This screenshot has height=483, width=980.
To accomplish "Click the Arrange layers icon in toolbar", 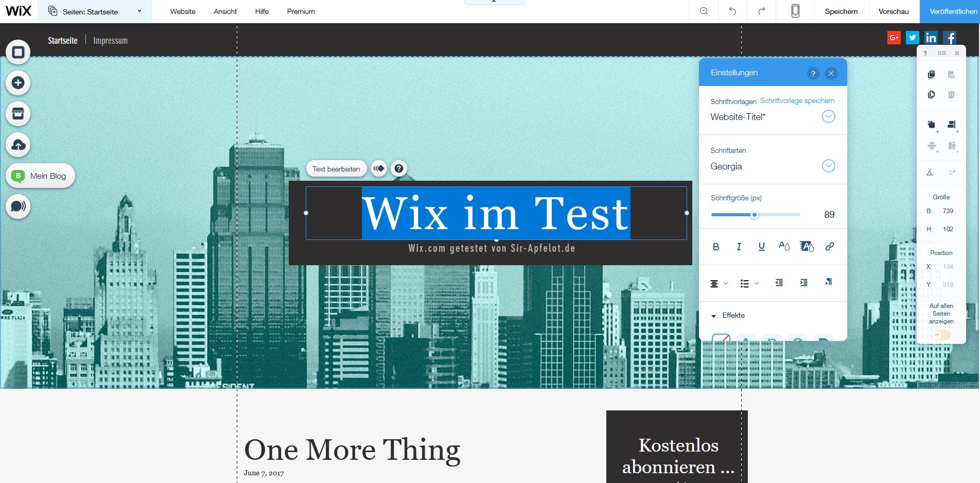I will pyautogui.click(x=932, y=125).
